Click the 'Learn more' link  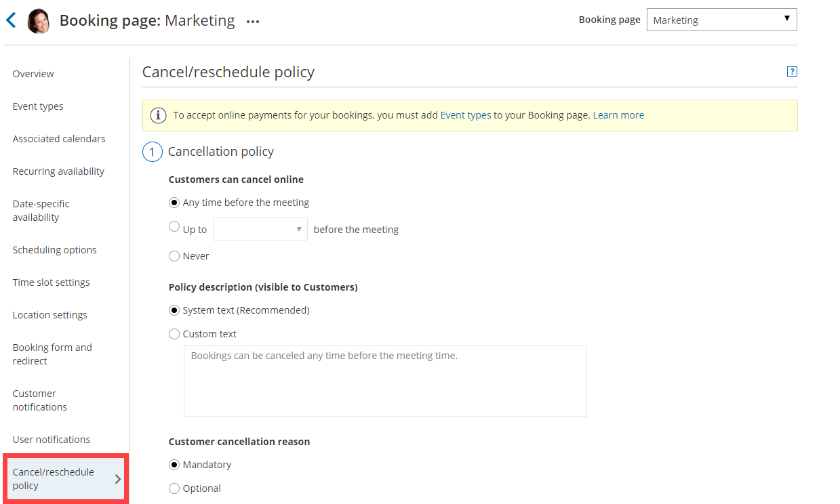tap(618, 115)
